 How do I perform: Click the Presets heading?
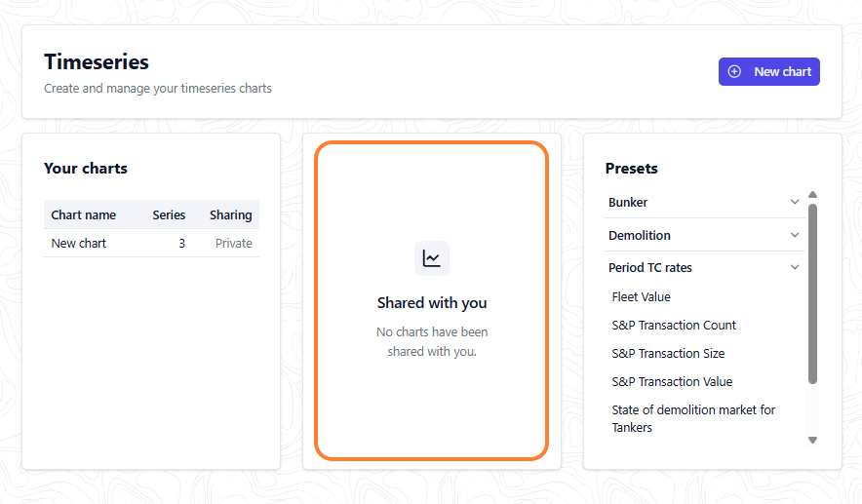click(x=631, y=169)
